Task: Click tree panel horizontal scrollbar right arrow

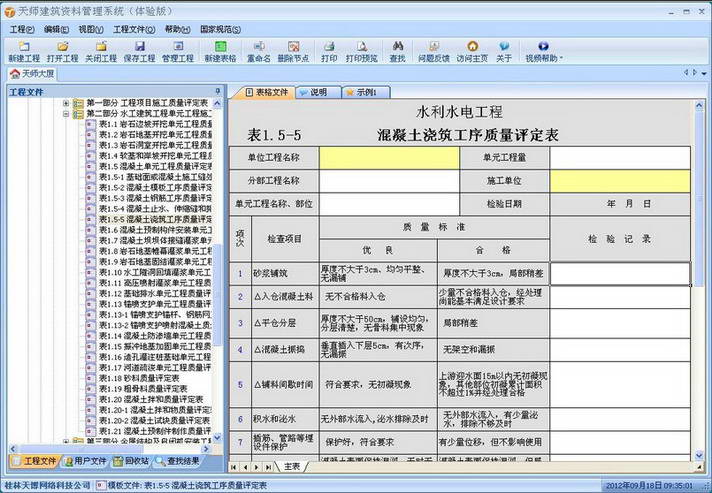Action: click(x=206, y=449)
